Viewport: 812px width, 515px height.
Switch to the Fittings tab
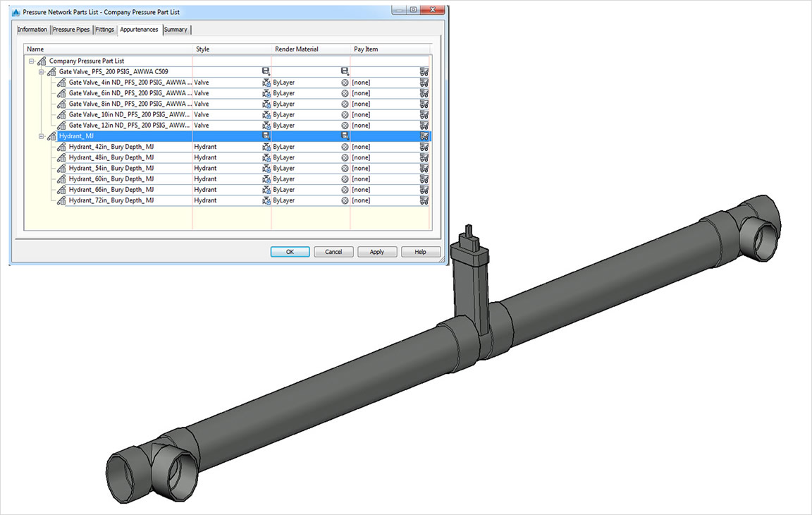click(x=104, y=30)
